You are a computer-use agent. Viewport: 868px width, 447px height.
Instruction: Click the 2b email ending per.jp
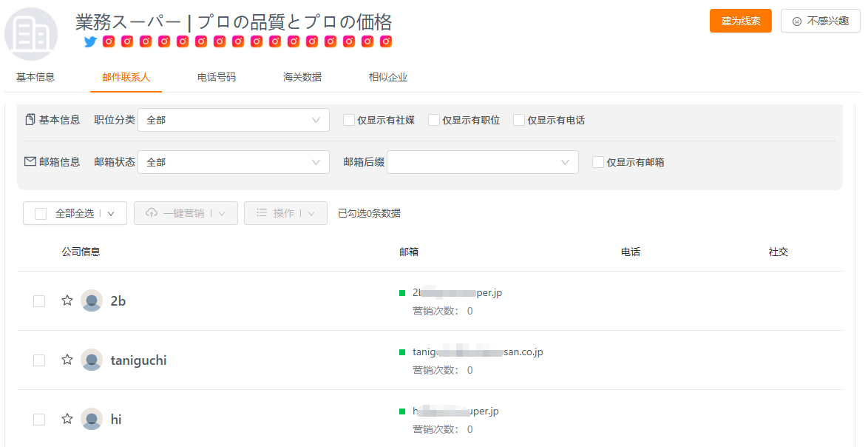click(x=457, y=292)
